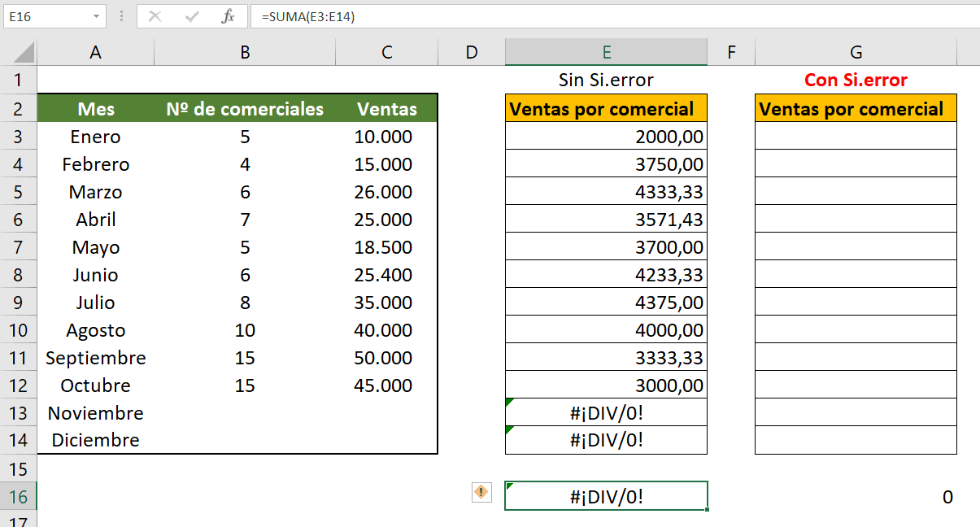This screenshot has height=527, width=980.
Task: Click the 0 total in column G
Action: coord(856,496)
